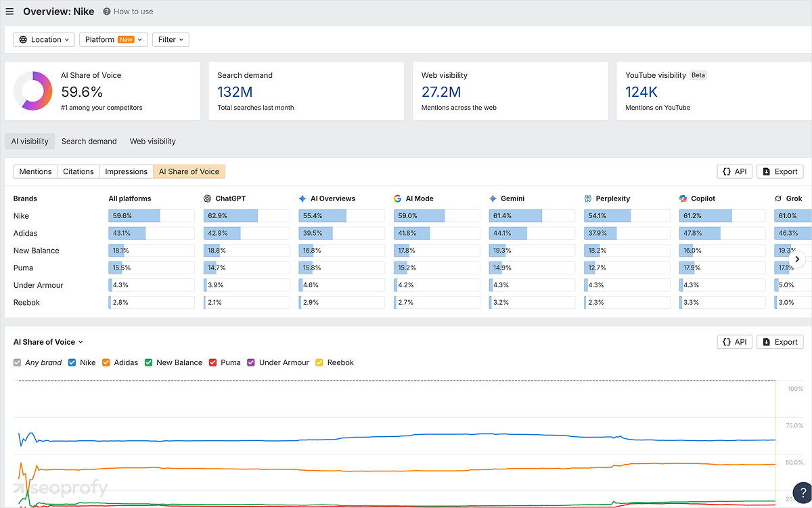This screenshot has width=812, height=508.
Task: Toggle the New Balance legend checkbox
Action: click(x=149, y=362)
